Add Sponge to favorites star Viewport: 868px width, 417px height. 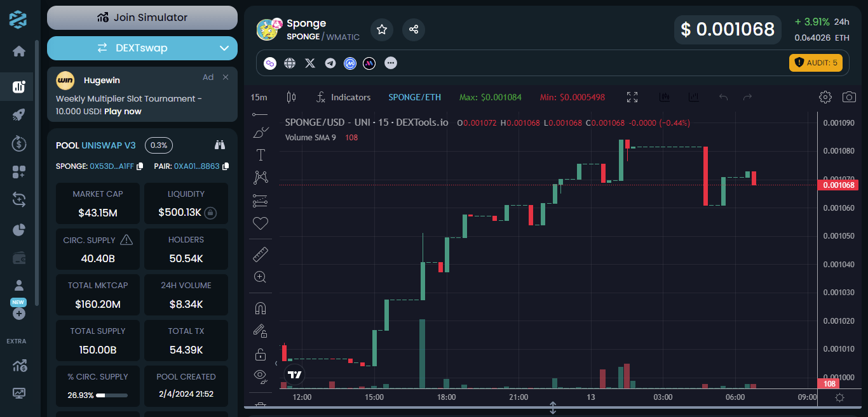382,29
